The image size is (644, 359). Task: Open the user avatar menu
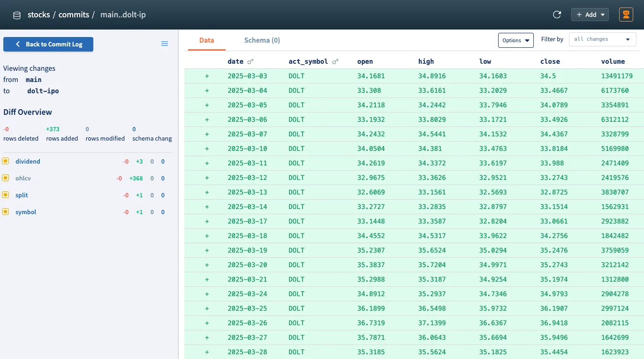626,15
